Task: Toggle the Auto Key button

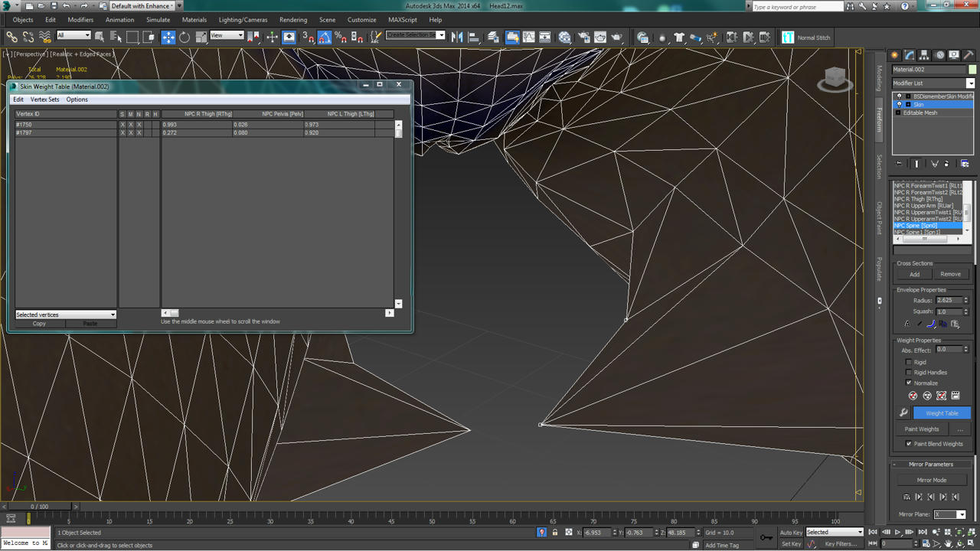Action: pos(791,532)
